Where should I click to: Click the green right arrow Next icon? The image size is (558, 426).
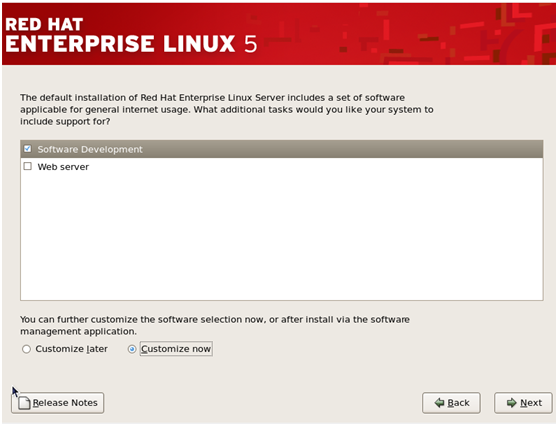[x=511, y=403]
